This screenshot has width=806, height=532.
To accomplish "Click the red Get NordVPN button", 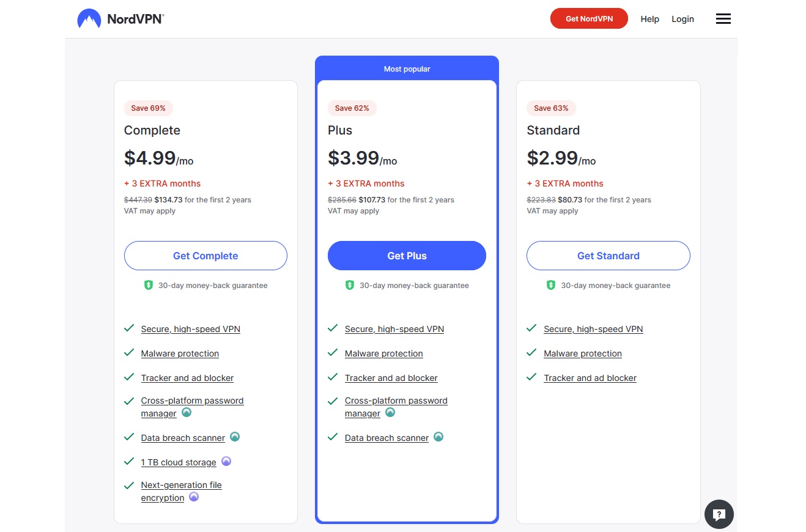I will pyautogui.click(x=589, y=19).
